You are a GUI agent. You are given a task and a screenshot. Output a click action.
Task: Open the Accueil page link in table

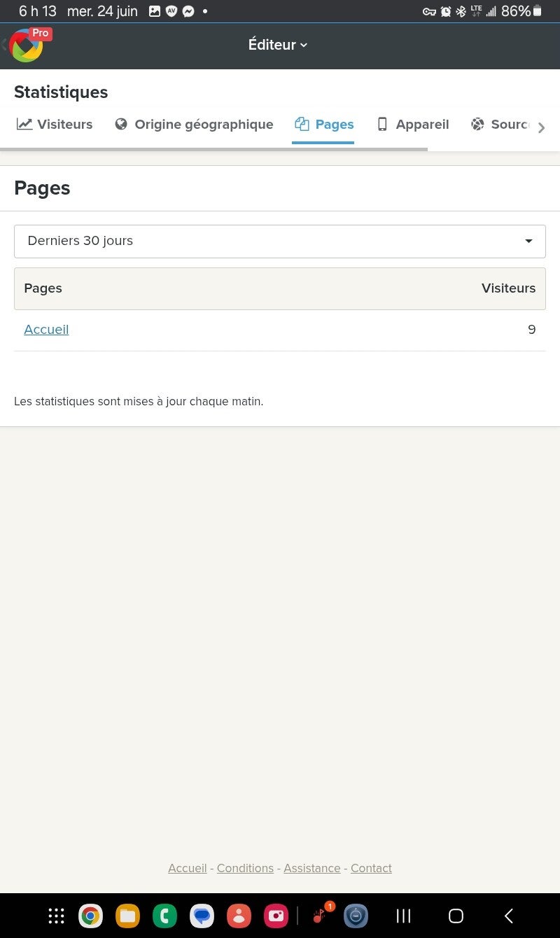click(x=46, y=330)
